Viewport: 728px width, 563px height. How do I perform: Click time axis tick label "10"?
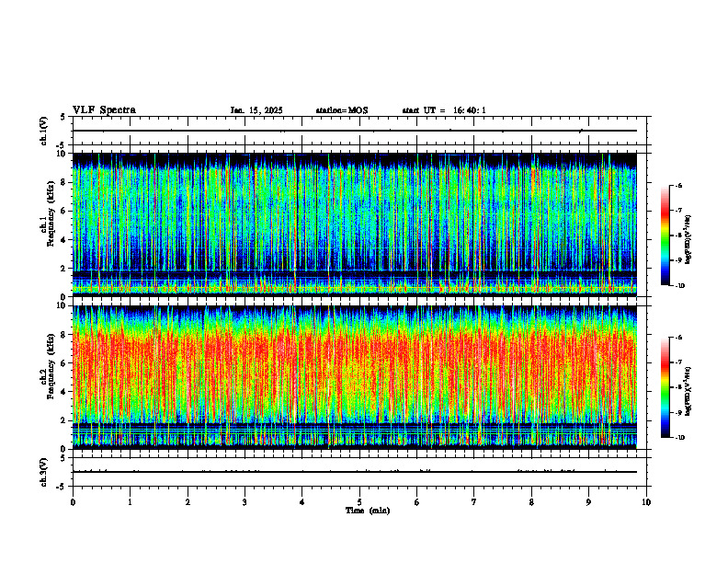click(x=646, y=502)
